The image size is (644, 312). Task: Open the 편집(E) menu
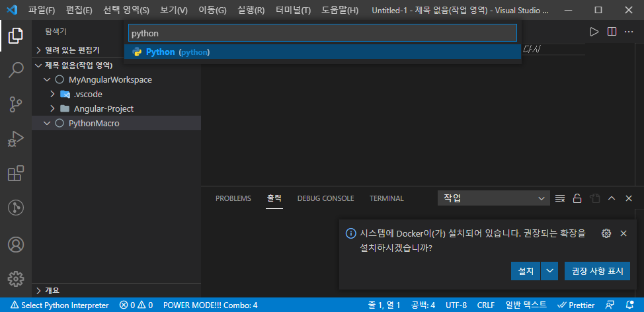[x=79, y=11]
